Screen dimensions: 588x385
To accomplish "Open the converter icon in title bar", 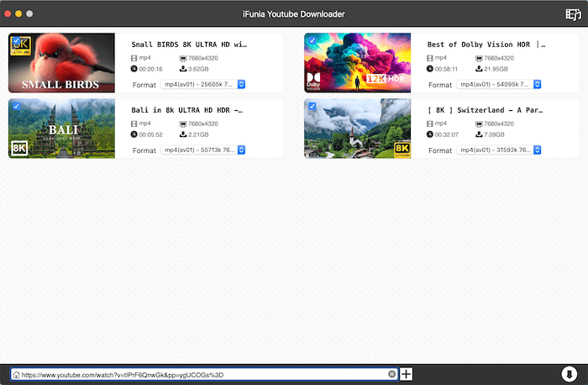I will [x=572, y=14].
